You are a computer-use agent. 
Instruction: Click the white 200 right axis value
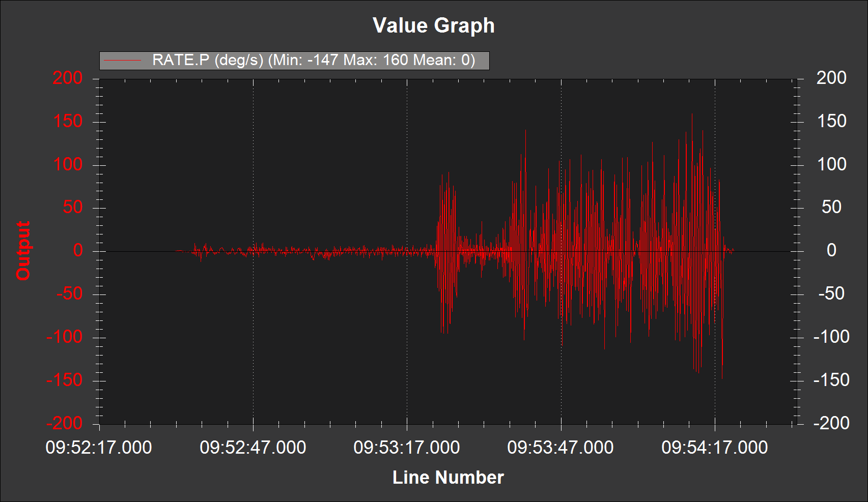pos(831,78)
